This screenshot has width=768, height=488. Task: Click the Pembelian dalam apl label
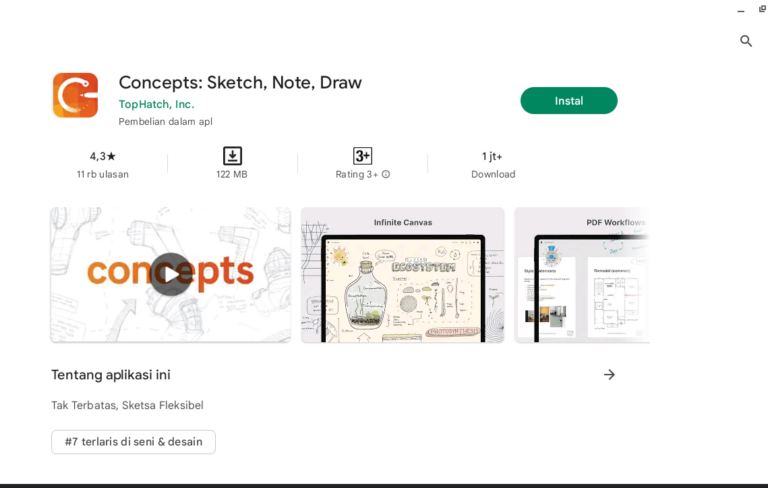tap(165, 122)
